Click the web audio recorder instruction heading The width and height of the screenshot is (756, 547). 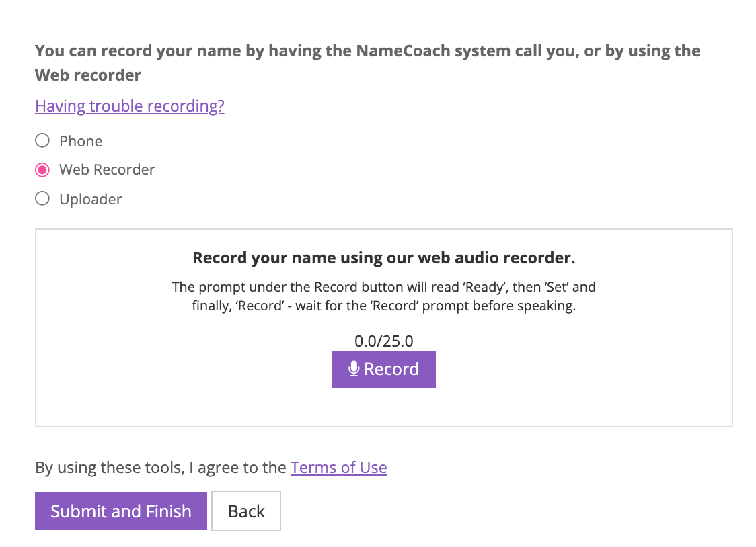[383, 258]
